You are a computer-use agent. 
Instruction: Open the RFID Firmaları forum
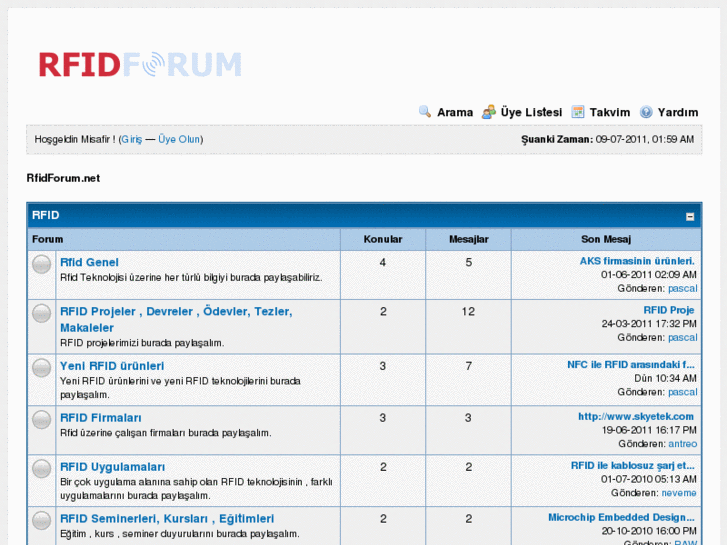tap(101, 418)
